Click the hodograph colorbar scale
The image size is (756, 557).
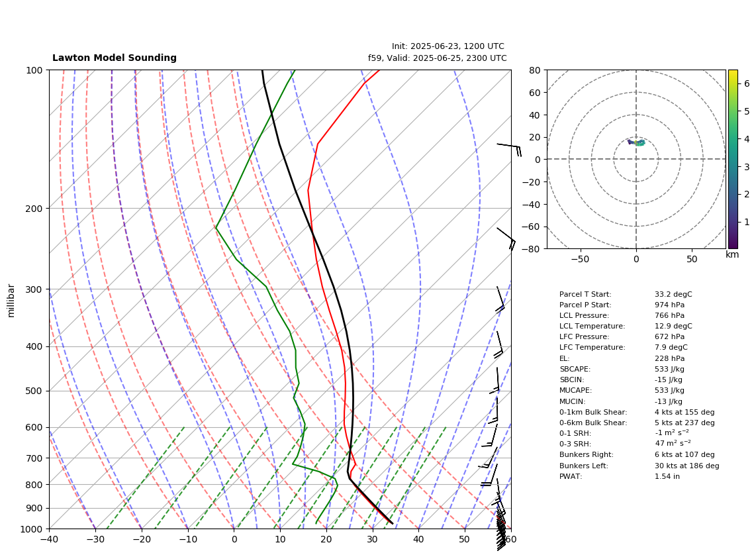point(733,159)
